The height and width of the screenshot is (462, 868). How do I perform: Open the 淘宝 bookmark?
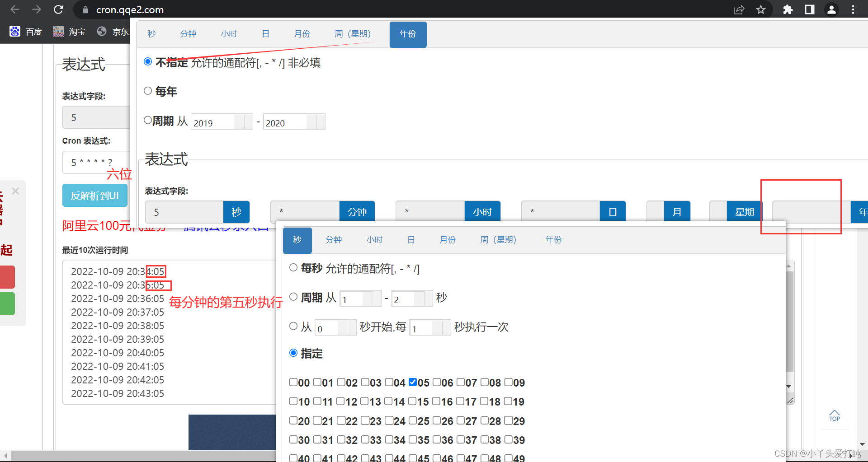click(69, 32)
